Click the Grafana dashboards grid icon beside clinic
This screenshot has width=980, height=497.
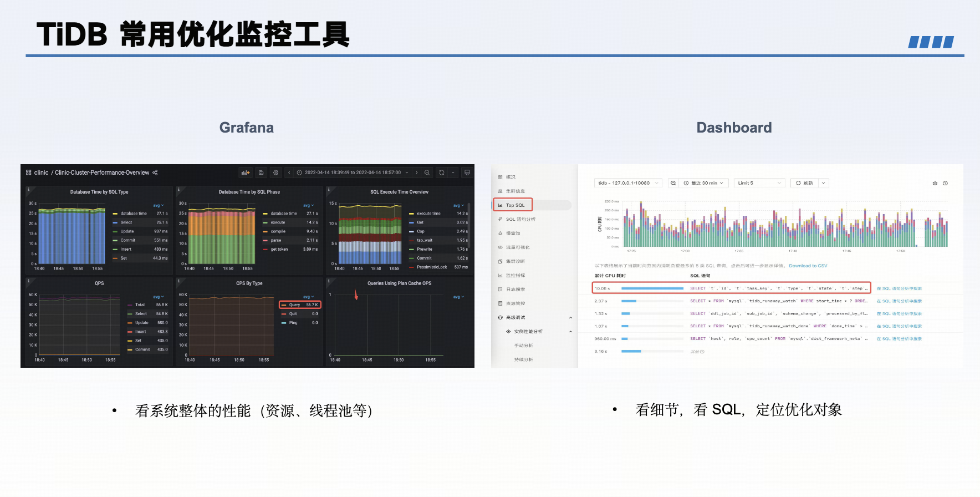coord(28,173)
